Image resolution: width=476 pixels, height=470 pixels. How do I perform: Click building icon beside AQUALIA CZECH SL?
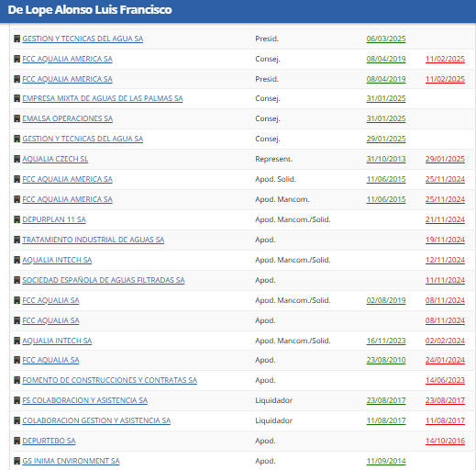tap(17, 159)
